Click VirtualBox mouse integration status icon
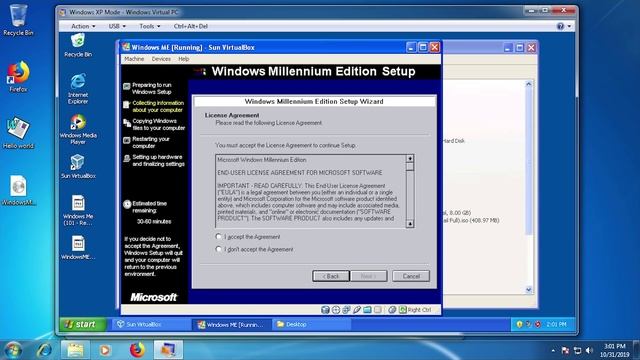640x360 pixels. pos(392,310)
